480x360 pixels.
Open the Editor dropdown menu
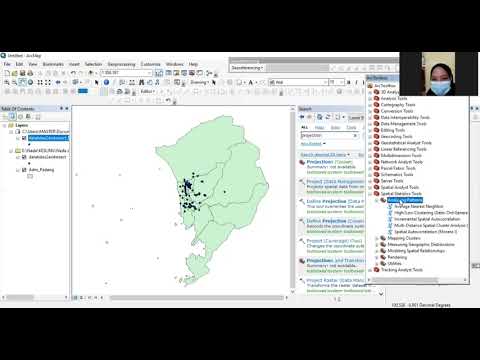pyautogui.click(x=148, y=91)
